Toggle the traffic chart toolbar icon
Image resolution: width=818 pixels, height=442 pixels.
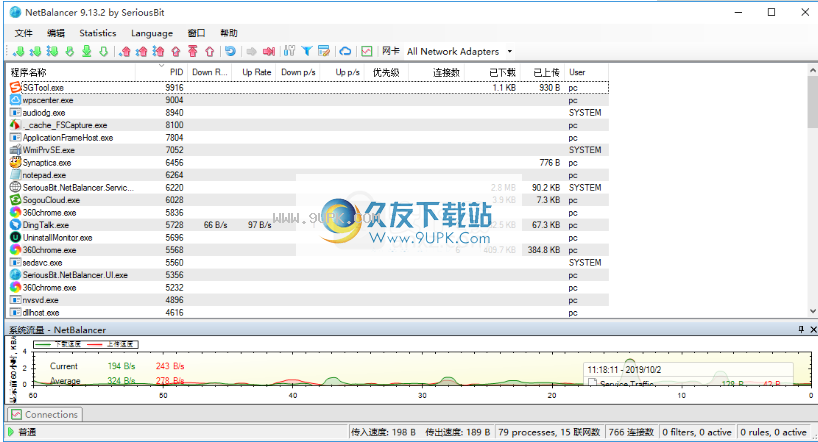(x=367, y=51)
